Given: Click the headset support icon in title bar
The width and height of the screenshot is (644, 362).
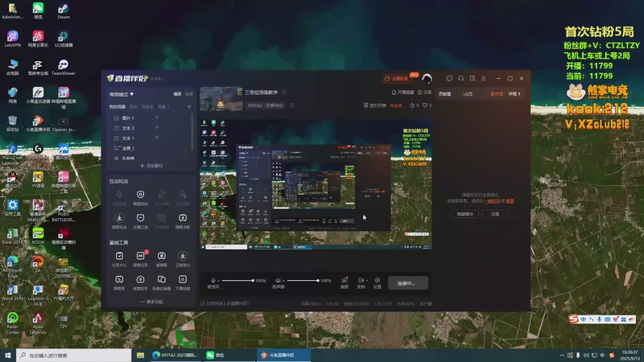Looking at the screenshot, I should point(460,78).
